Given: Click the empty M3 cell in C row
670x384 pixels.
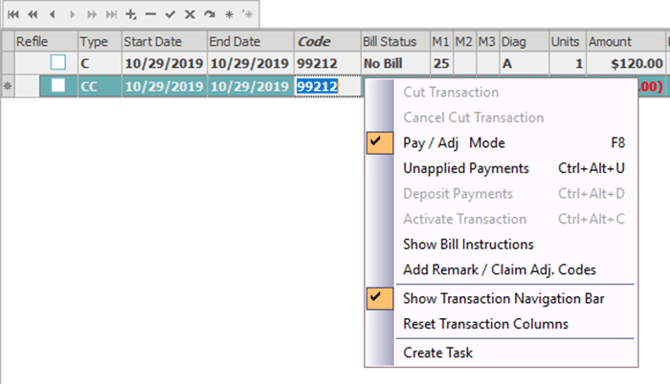Looking at the screenshot, I should pyautogui.click(x=488, y=63).
